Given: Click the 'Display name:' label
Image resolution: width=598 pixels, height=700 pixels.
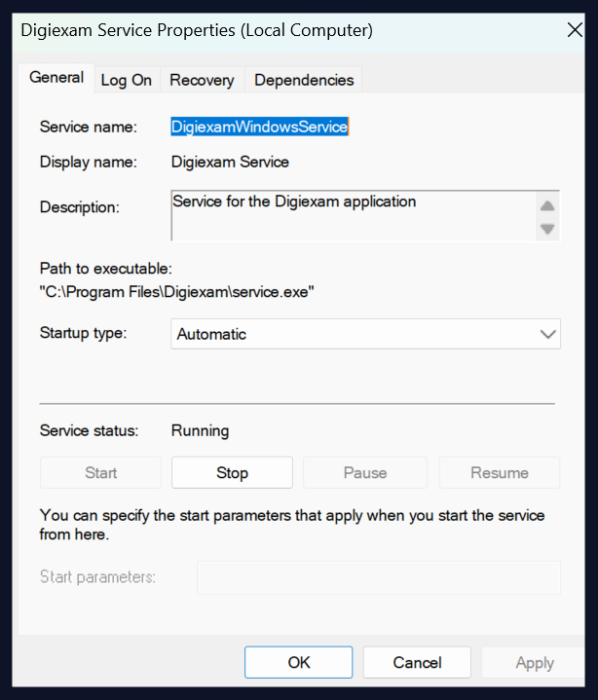Looking at the screenshot, I should click(x=89, y=162).
